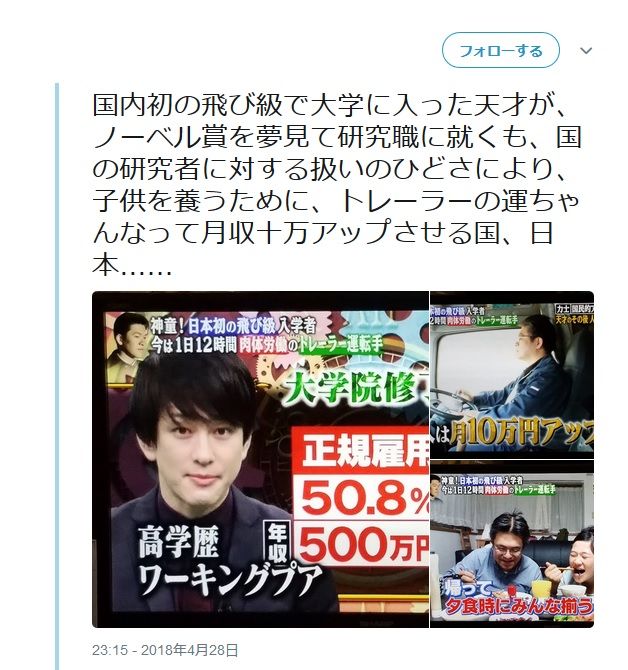
Task: Open the family dinner photo at bottom right
Action: pyautogui.click(x=512, y=544)
